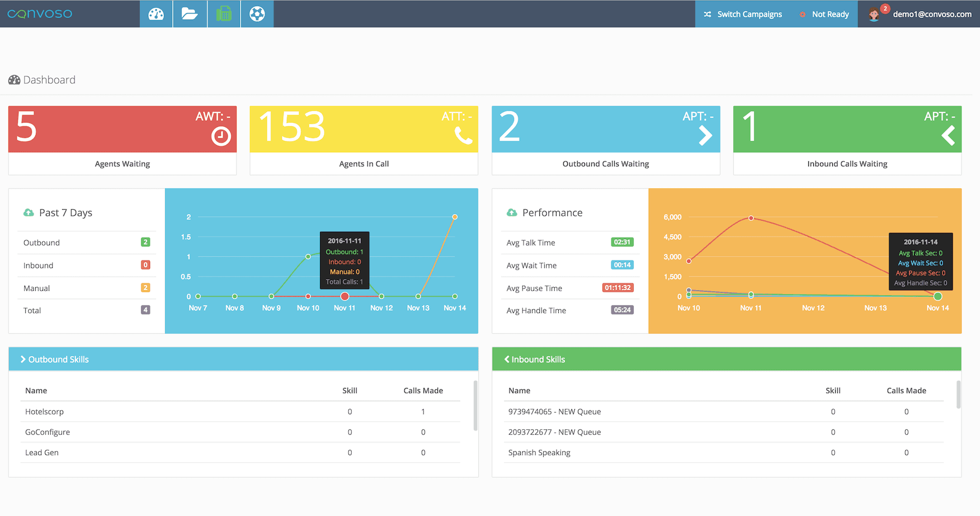
Task: Click the Outbound count badge 2
Action: point(145,242)
